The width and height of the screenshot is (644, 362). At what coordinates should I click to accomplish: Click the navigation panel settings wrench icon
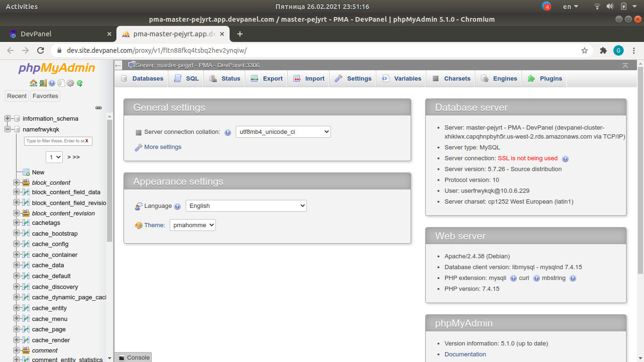pos(70,83)
